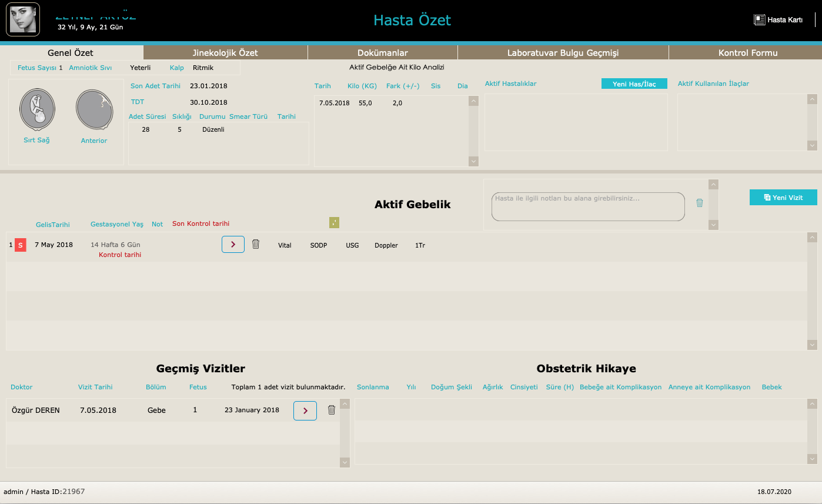Open Laboratuvar Bulgu Geçmişi tab

point(563,53)
